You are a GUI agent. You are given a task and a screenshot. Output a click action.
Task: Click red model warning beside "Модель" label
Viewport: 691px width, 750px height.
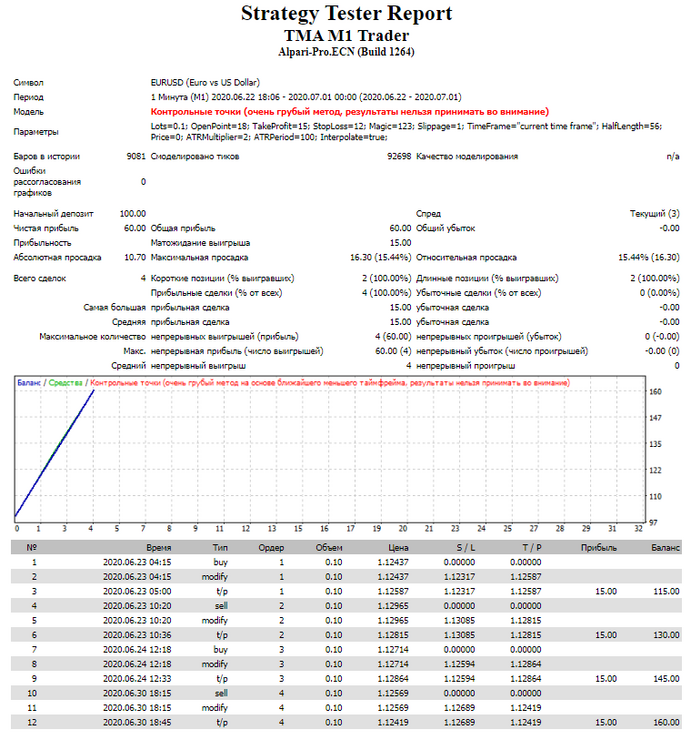click(x=350, y=112)
